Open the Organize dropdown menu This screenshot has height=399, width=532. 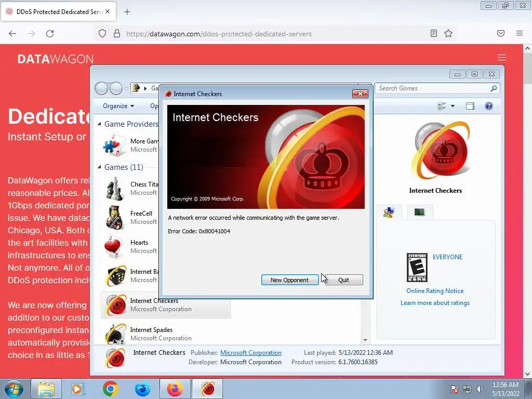(118, 106)
